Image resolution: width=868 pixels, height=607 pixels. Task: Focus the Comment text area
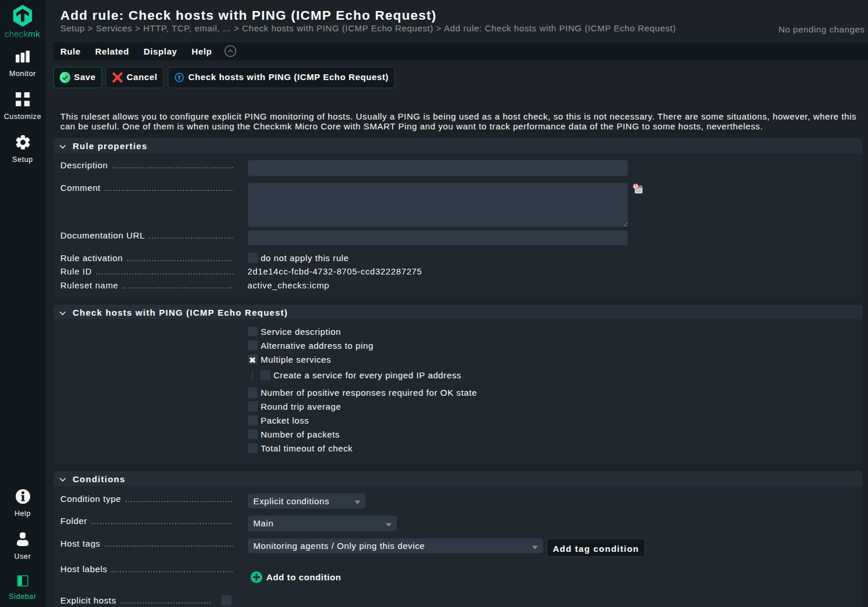point(437,205)
